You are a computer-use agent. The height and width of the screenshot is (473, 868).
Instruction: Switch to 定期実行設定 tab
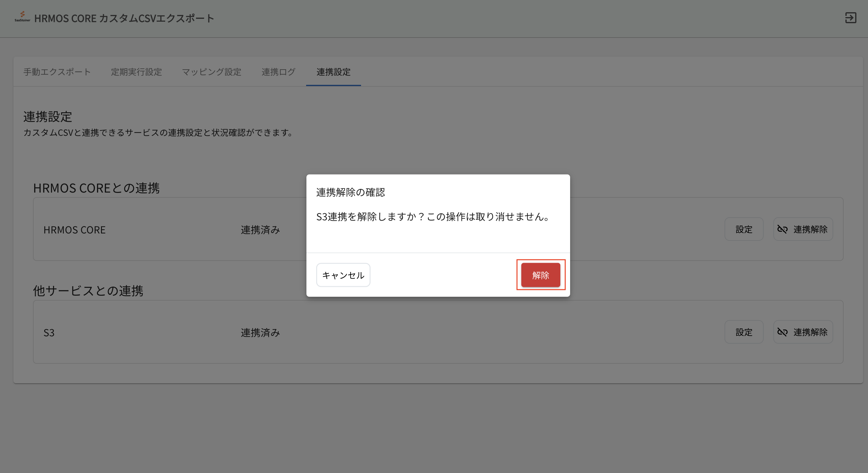click(x=136, y=72)
